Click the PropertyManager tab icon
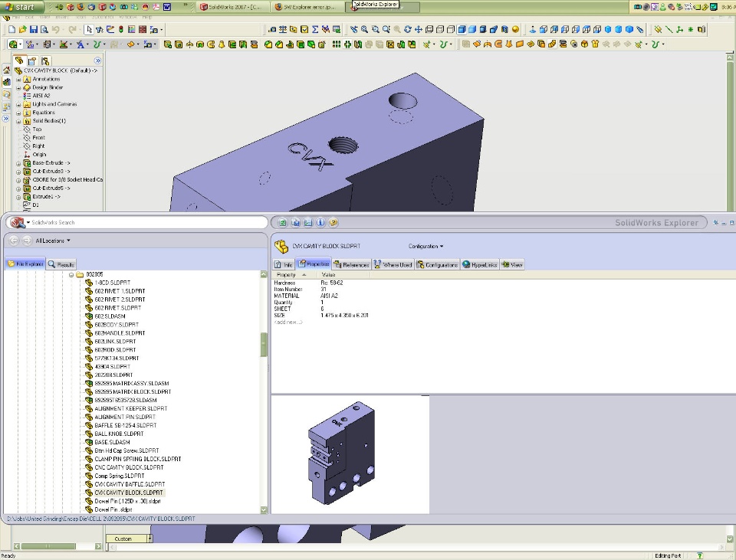This screenshot has width=736, height=560. pyautogui.click(x=32, y=61)
